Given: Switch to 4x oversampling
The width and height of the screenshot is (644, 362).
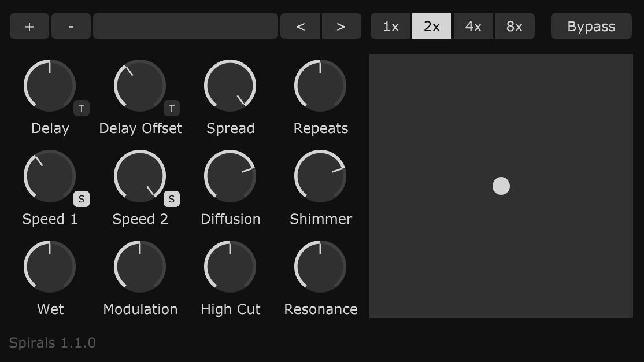Looking at the screenshot, I should 473,27.
